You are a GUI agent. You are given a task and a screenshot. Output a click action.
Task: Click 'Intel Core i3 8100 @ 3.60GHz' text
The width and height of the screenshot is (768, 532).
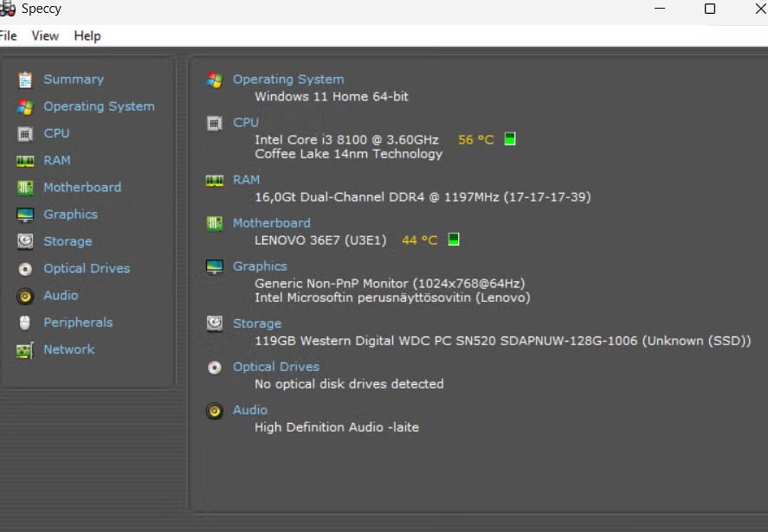click(346, 139)
